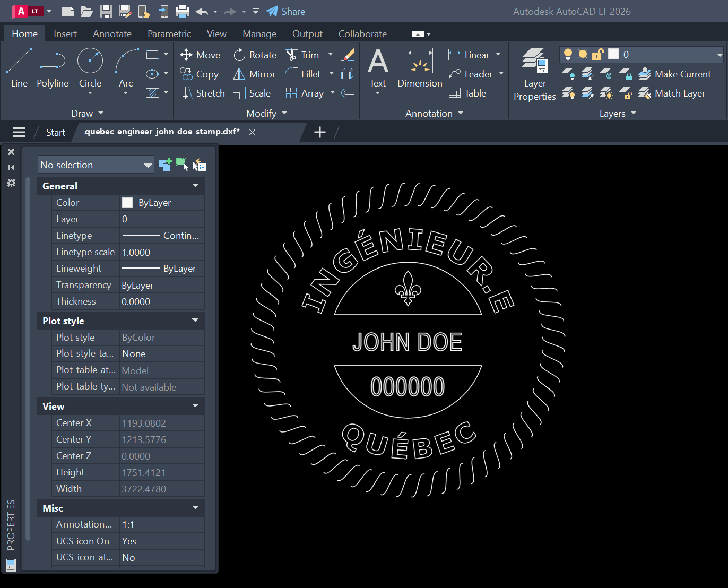728x588 pixels.
Task: Click the layer 0 color swatch
Action: (x=614, y=54)
